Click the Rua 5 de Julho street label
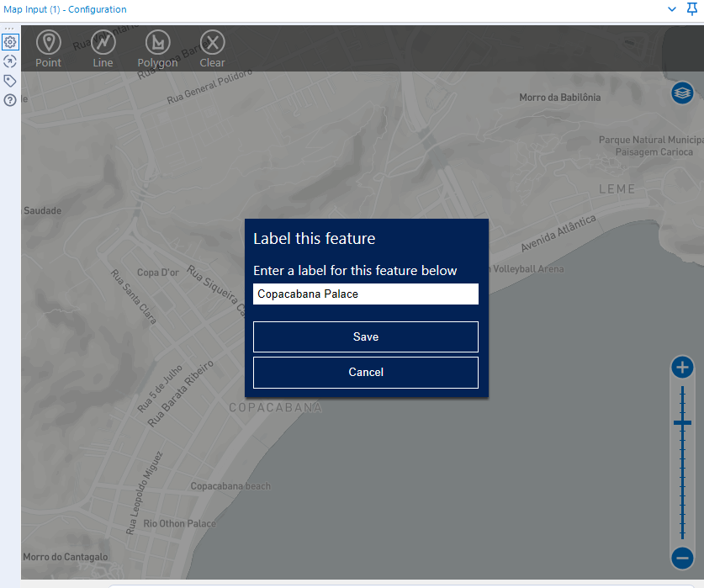 [x=160, y=389]
